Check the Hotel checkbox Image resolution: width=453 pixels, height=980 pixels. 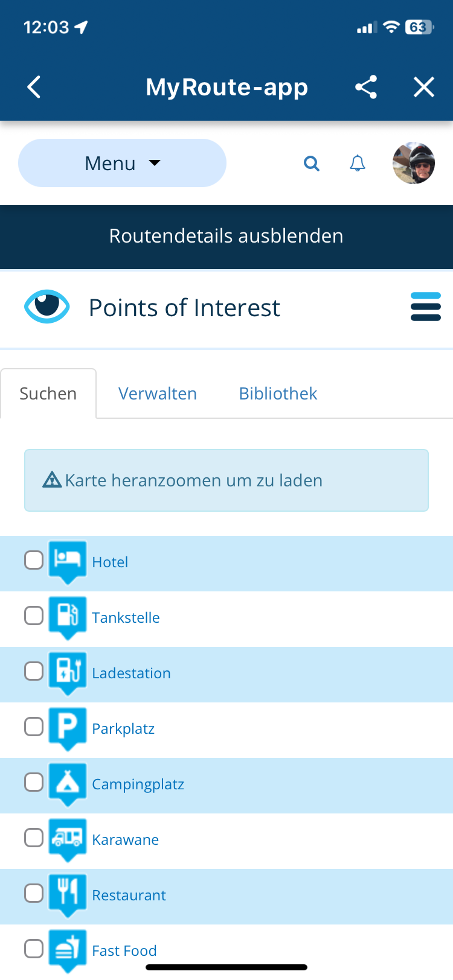click(34, 560)
